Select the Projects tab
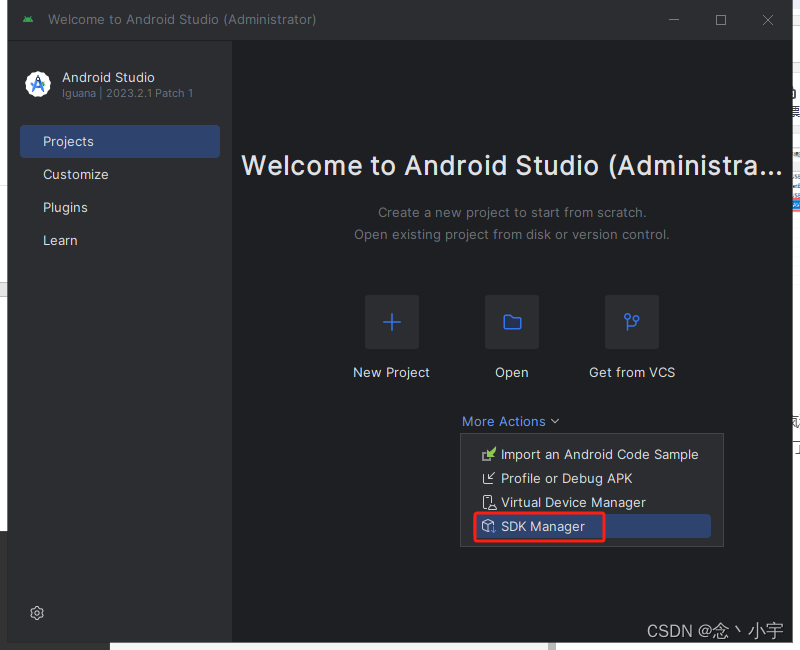 tap(120, 141)
